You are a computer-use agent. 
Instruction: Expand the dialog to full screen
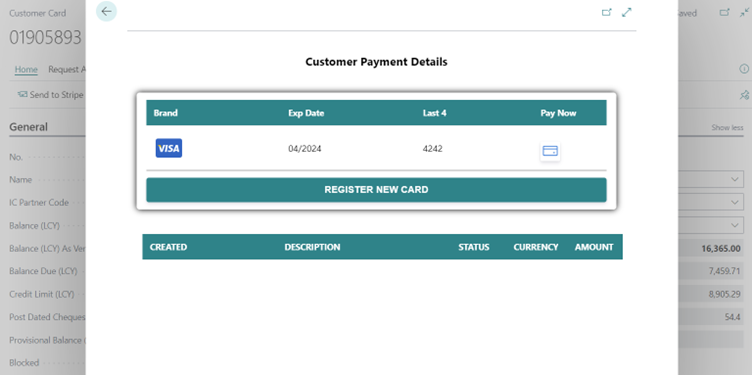coord(626,12)
